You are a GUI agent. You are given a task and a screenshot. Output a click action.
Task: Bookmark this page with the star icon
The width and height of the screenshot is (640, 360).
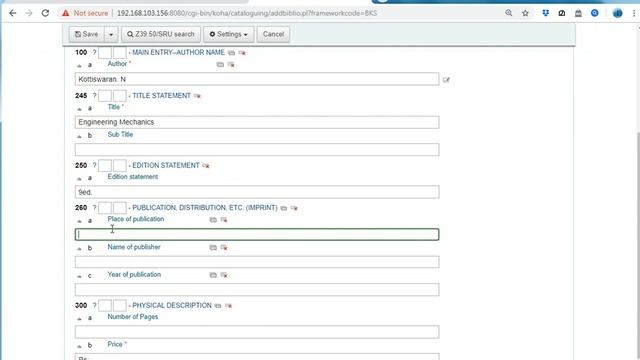click(525, 13)
